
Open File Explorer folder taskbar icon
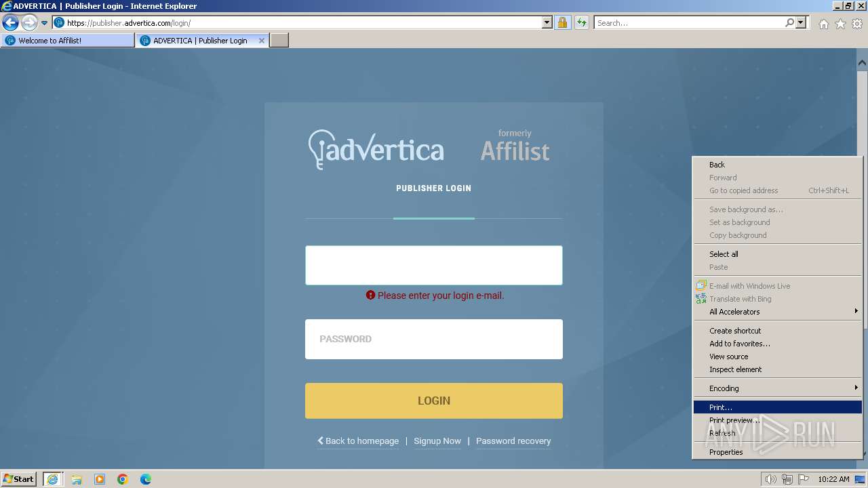point(77,479)
